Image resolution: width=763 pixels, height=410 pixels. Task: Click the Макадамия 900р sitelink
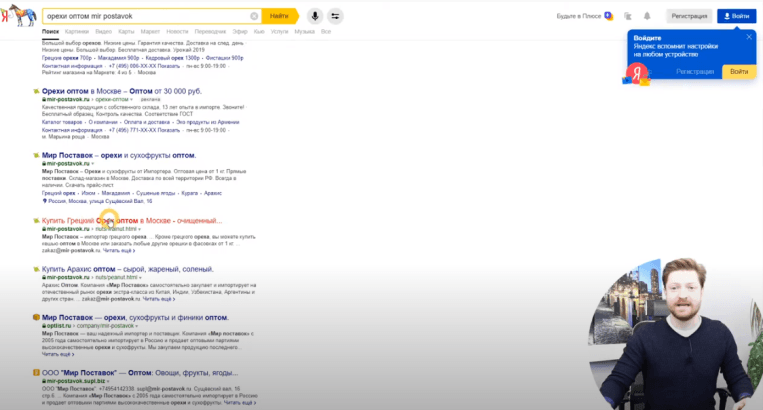coord(118,58)
